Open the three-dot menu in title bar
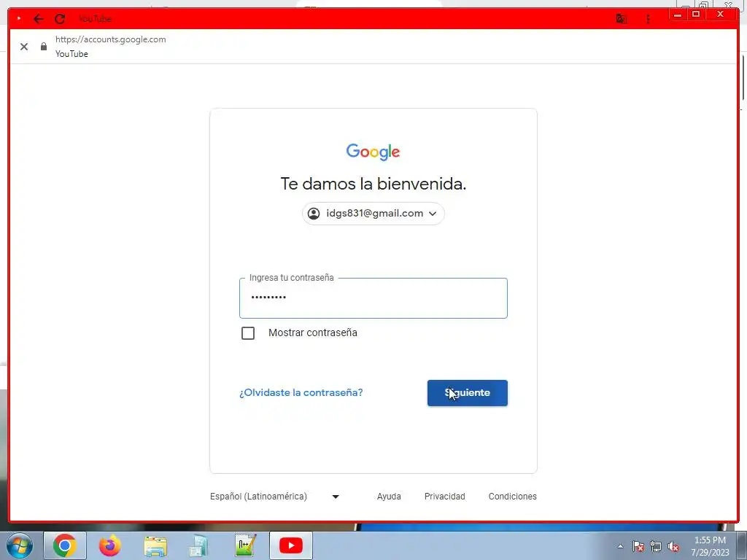This screenshot has width=747, height=560. click(648, 19)
